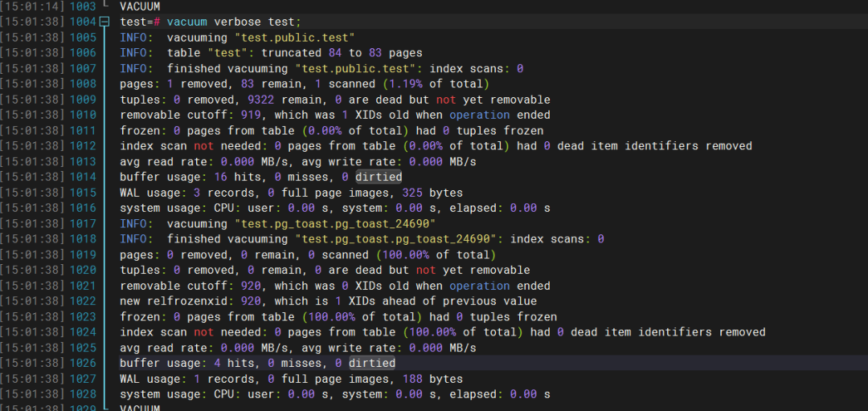Click line number 1017
868x411 pixels.
83,224
